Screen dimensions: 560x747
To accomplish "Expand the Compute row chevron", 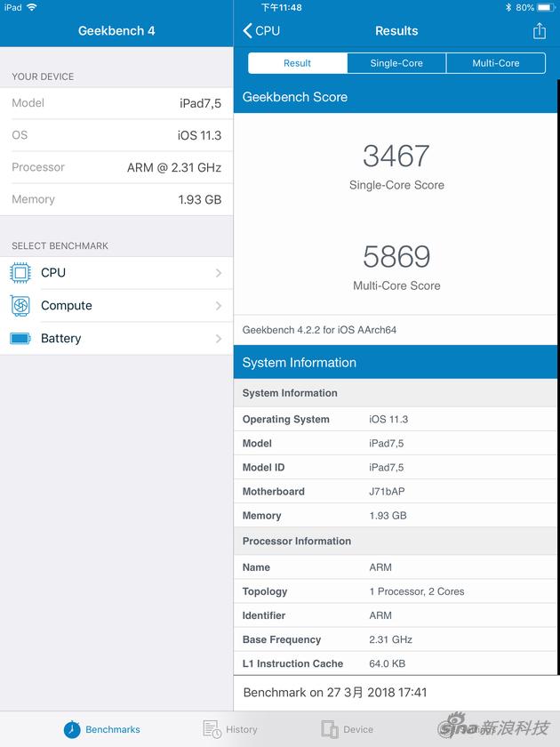I will tap(219, 306).
